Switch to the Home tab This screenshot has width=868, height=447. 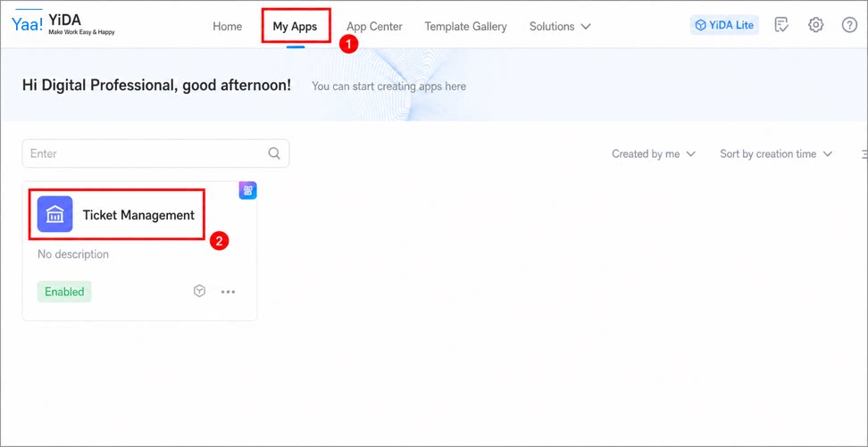228,26
